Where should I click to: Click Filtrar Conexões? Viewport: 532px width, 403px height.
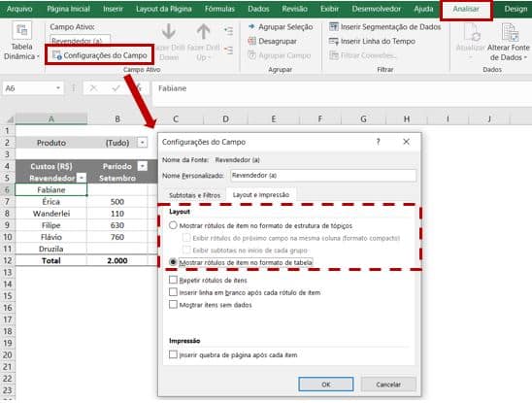pyautogui.click(x=362, y=55)
